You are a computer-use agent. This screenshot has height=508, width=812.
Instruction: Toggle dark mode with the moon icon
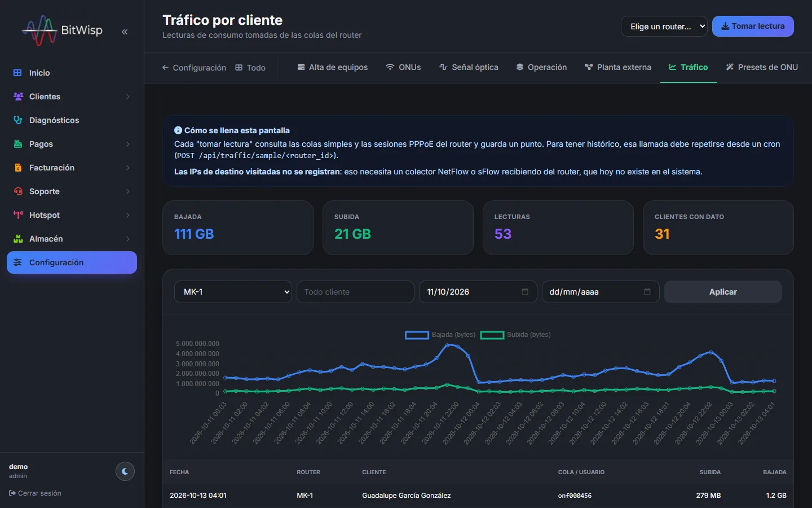(125, 471)
